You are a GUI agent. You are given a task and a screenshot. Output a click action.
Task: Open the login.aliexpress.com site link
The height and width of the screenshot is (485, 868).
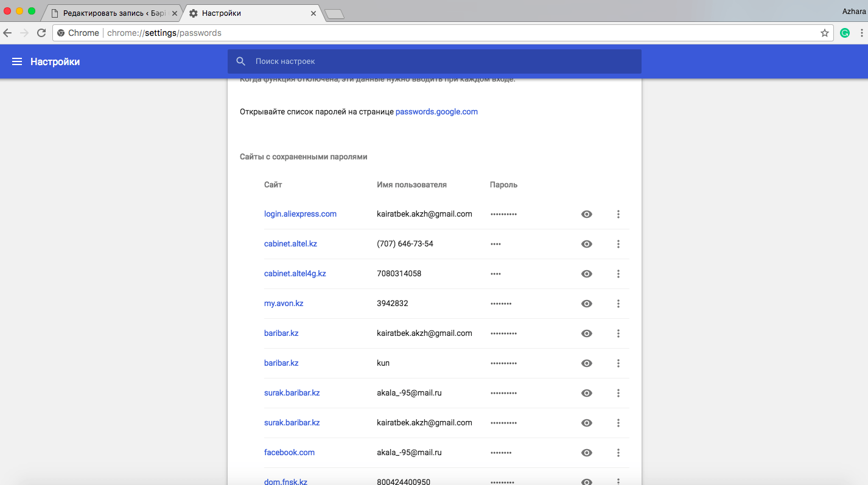click(x=300, y=214)
